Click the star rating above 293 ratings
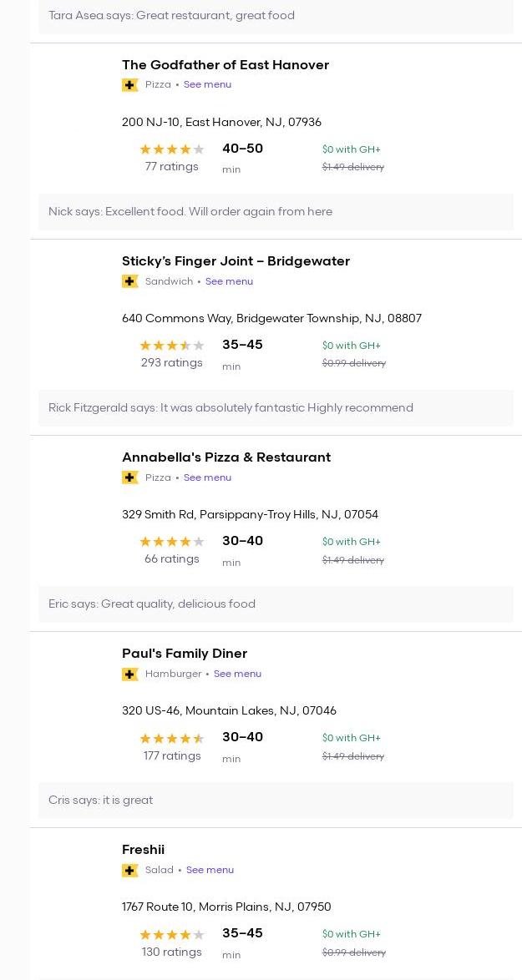The image size is (522, 980). (171, 346)
